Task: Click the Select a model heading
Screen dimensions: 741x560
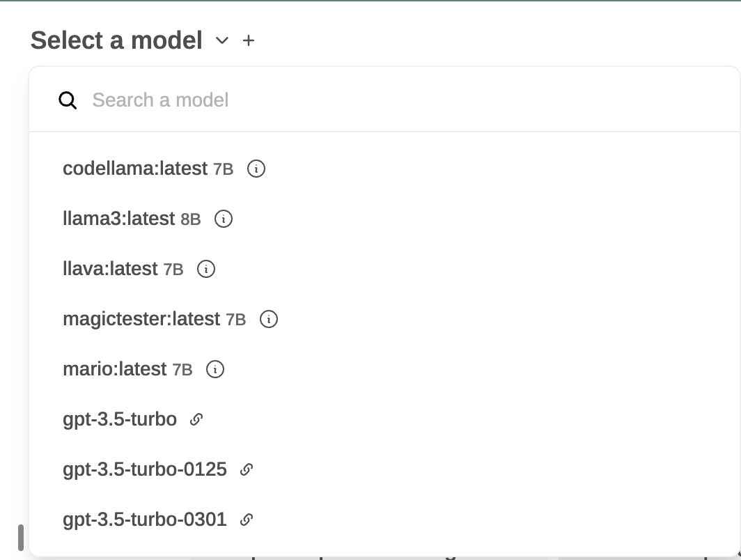Action: click(116, 40)
